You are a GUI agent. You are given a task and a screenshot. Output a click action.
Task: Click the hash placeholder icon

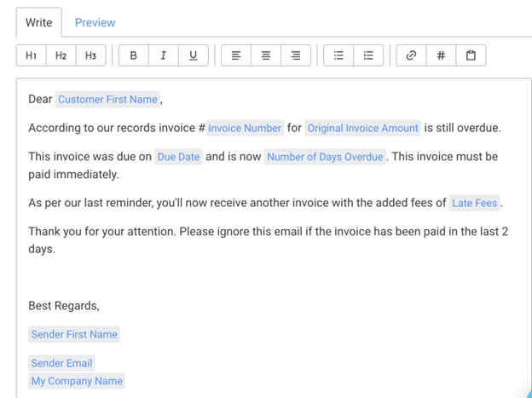click(x=441, y=55)
